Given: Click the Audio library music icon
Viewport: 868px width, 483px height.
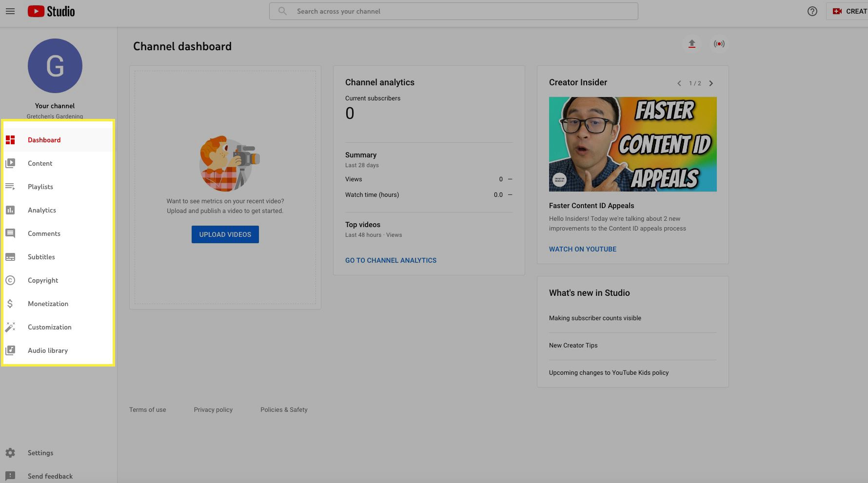Looking at the screenshot, I should tap(10, 350).
